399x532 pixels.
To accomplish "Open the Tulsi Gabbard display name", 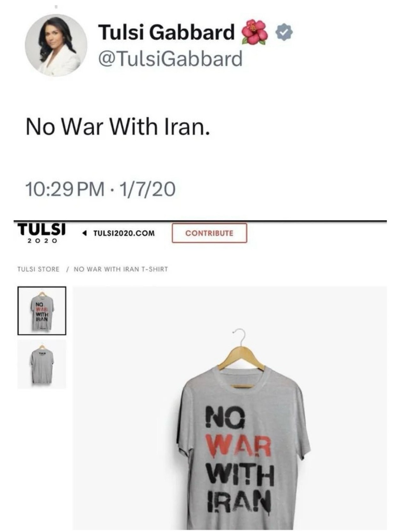I will 166,32.
